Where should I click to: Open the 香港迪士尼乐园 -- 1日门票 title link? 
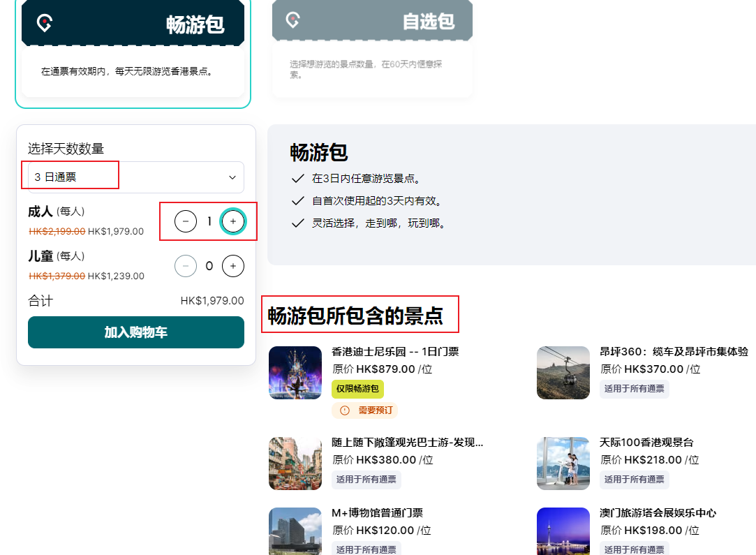click(395, 352)
